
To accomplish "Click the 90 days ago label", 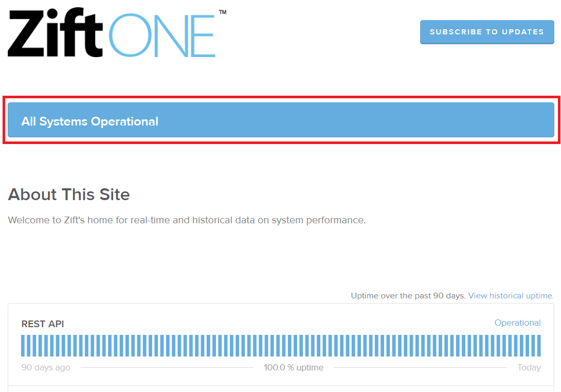I will 45,367.
